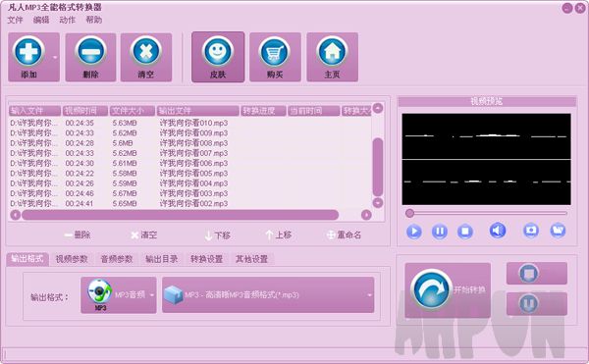Sort by the 输入文件 column header
Image resolution: width=589 pixels, height=364 pixels.
pos(34,111)
